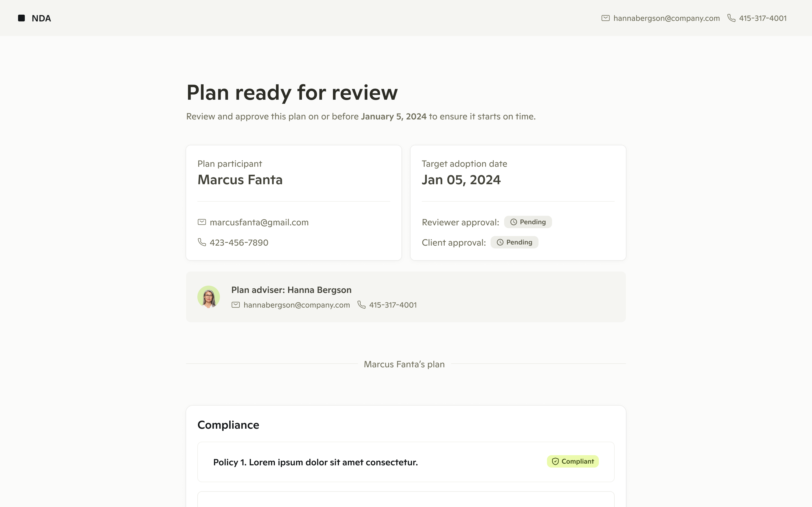Click phone icon beside 423-456-7890

coord(202,242)
